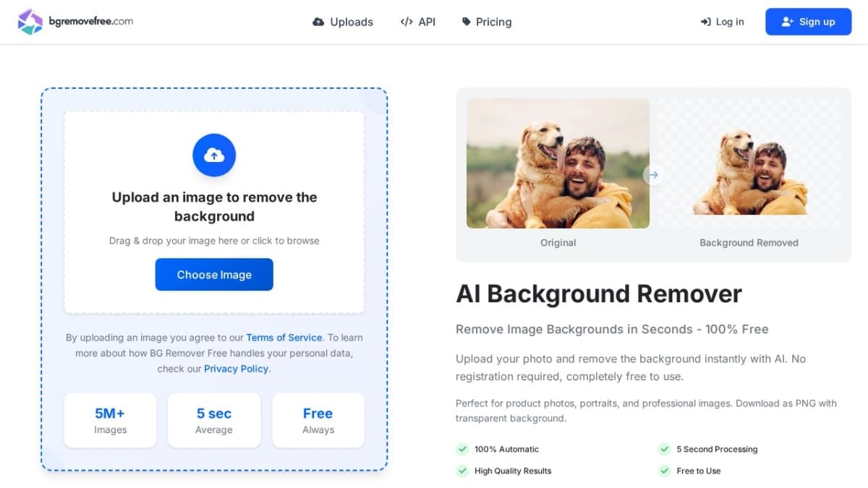Click the green check beside High Quality Results
The height and width of the screenshot is (488, 868).
pyautogui.click(x=462, y=471)
